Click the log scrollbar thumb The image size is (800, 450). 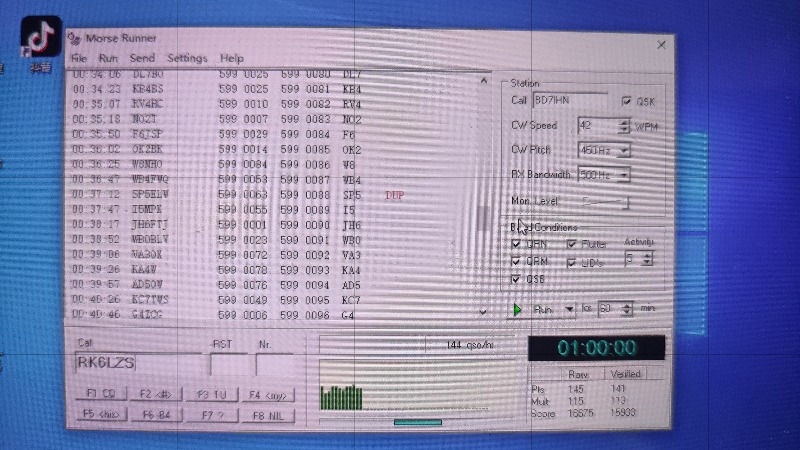(x=483, y=217)
